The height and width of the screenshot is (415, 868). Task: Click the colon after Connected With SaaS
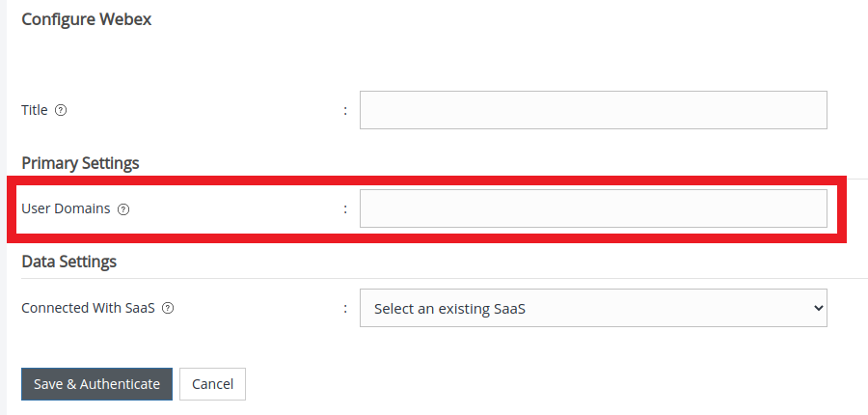(345, 310)
